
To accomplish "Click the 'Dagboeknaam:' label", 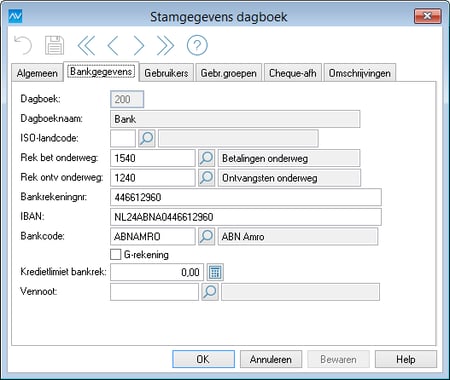I will click(x=52, y=118).
